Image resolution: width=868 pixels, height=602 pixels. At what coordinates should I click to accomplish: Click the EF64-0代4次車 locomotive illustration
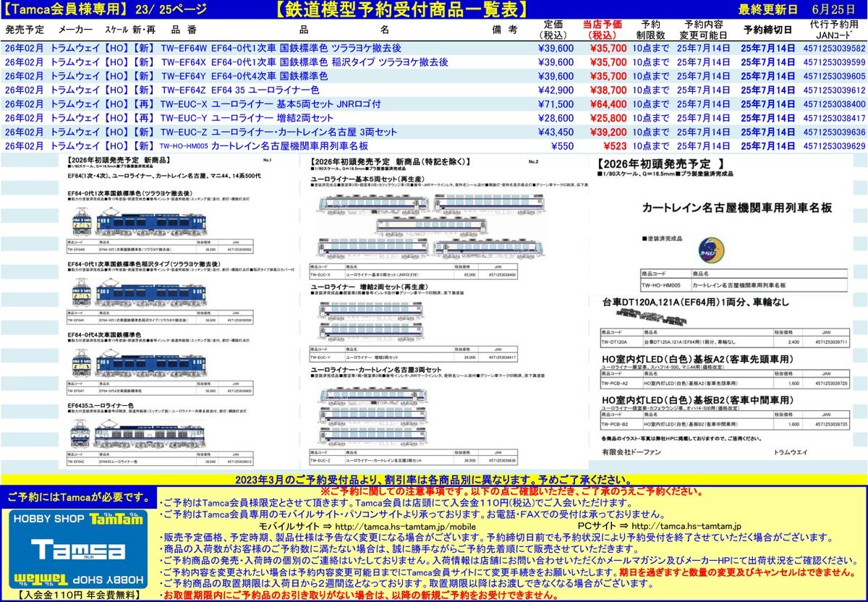point(139,362)
